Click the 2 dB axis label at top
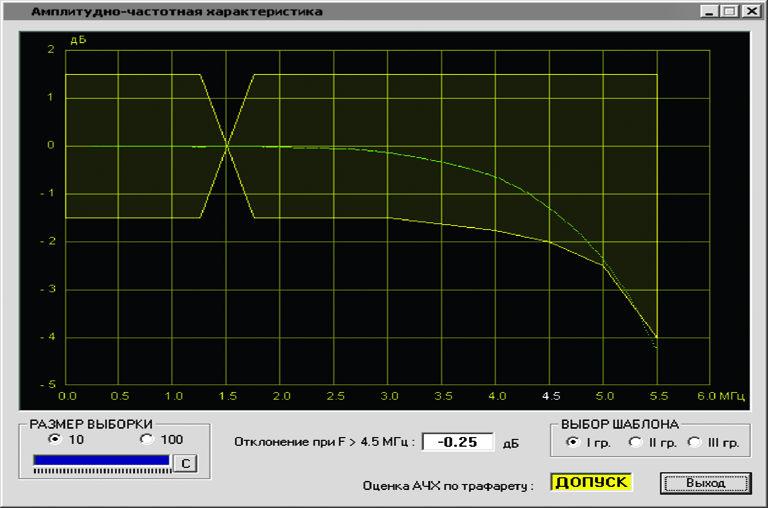Screen dimensions: 768x508 (51, 49)
